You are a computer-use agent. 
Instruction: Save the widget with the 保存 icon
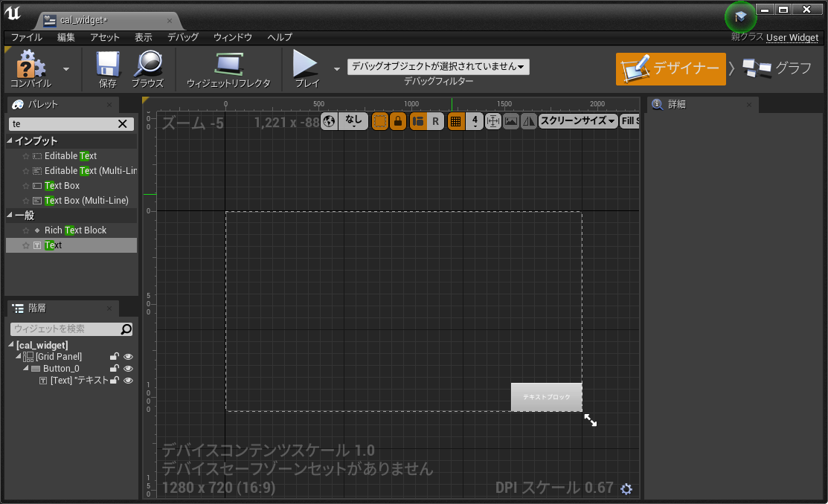[108, 68]
